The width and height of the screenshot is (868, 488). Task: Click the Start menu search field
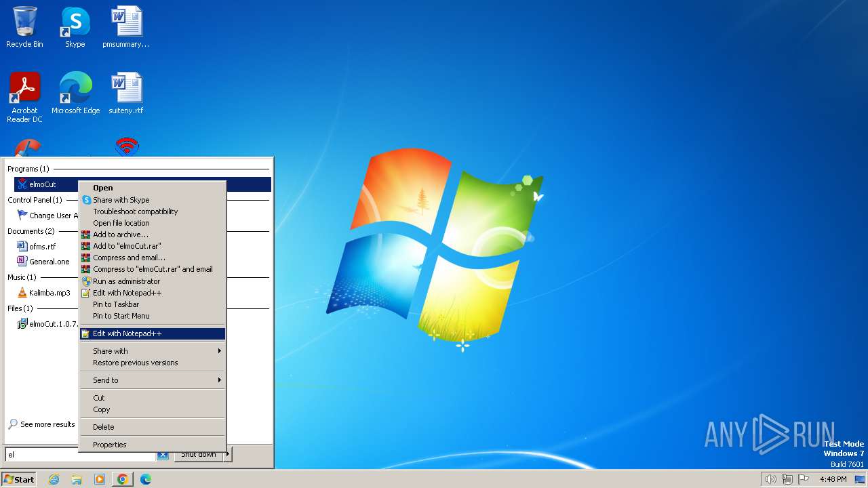click(x=81, y=455)
